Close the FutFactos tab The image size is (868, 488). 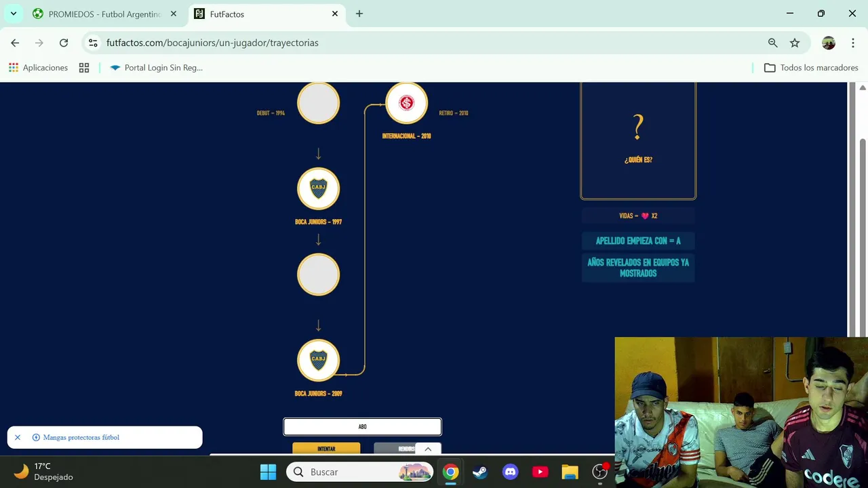(335, 14)
